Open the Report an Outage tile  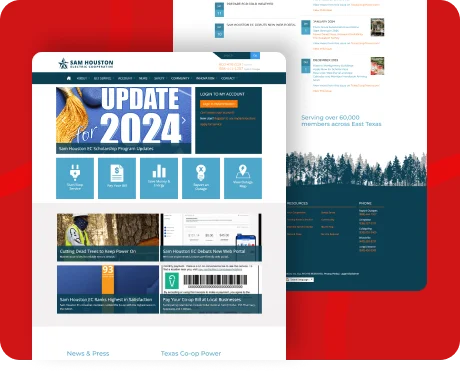[201, 178]
